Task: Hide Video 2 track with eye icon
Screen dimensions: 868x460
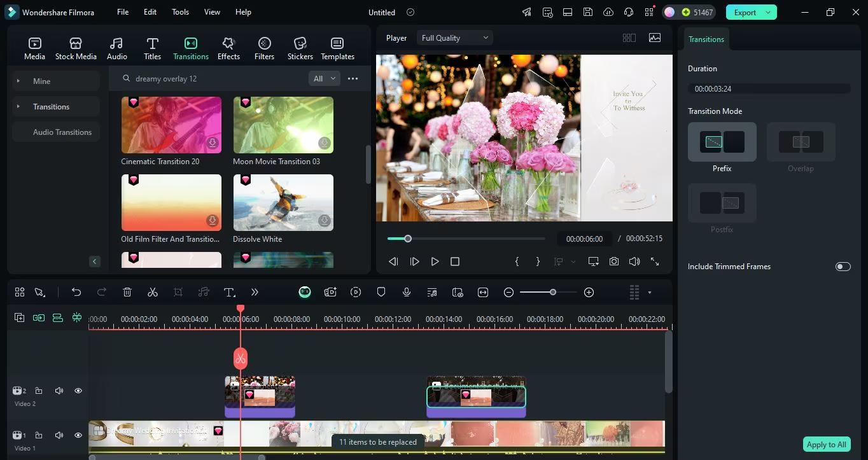Action: coord(78,391)
